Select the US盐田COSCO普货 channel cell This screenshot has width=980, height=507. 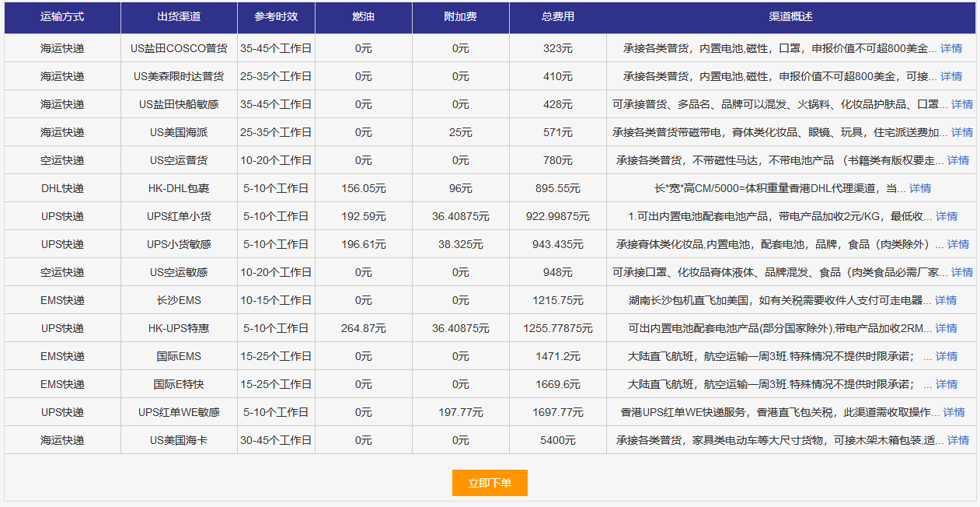[x=179, y=48]
